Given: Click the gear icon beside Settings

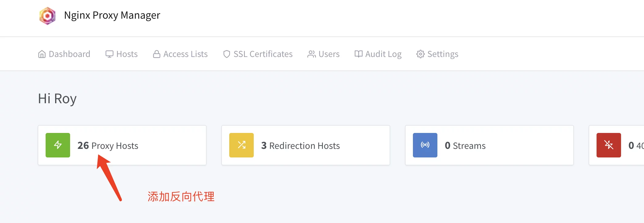Looking at the screenshot, I should coord(421,54).
